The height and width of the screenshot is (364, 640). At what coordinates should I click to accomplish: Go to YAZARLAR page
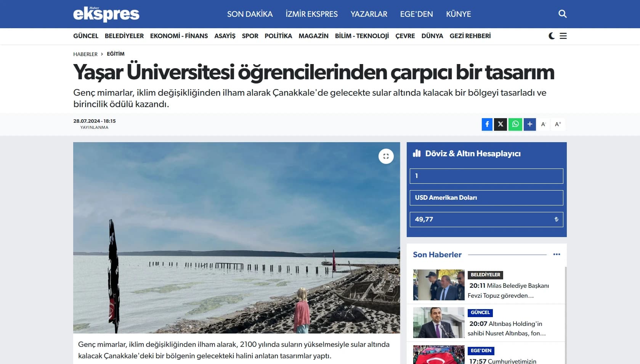click(x=369, y=14)
